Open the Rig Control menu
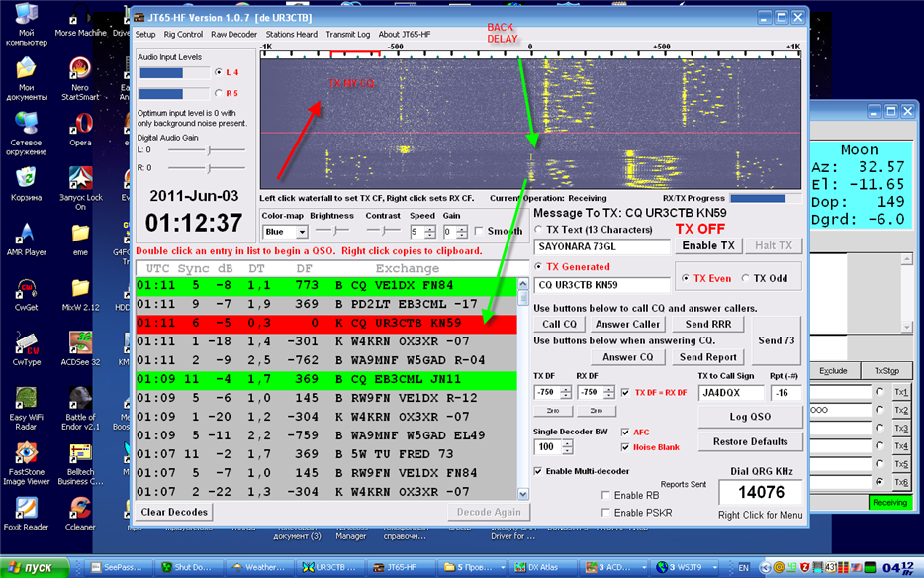 (x=183, y=34)
